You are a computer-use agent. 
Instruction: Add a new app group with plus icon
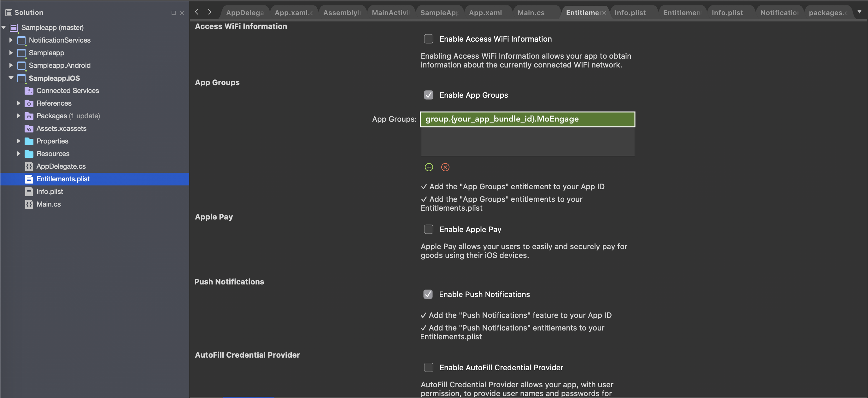(429, 167)
